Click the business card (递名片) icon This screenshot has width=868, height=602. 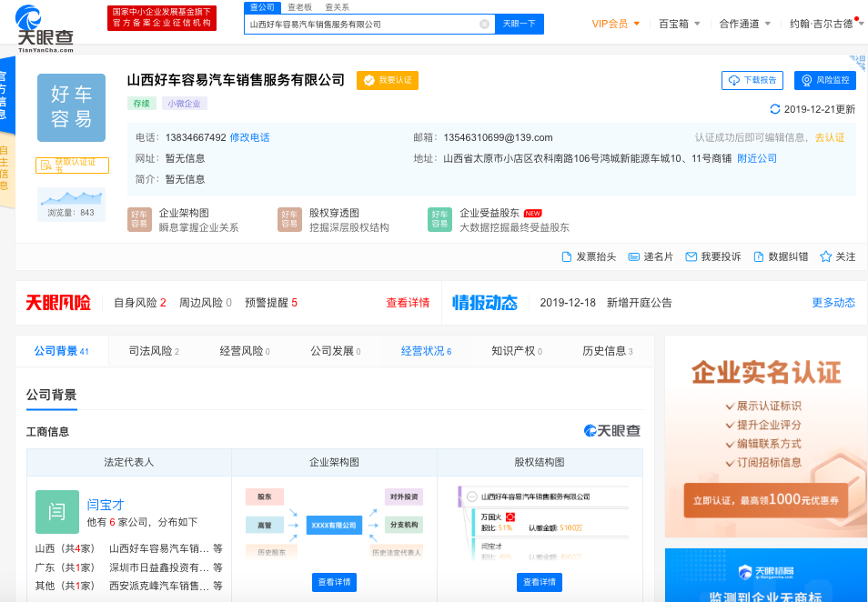click(x=634, y=257)
